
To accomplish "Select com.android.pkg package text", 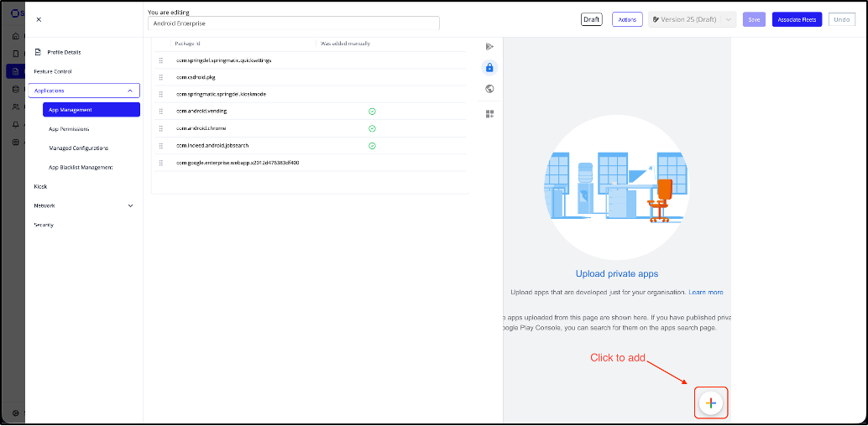I will (196, 77).
